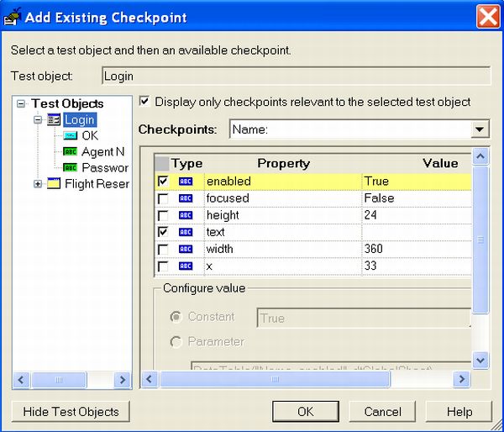Click the width value 360 cell
The width and height of the screenshot is (504, 432).
point(417,249)
